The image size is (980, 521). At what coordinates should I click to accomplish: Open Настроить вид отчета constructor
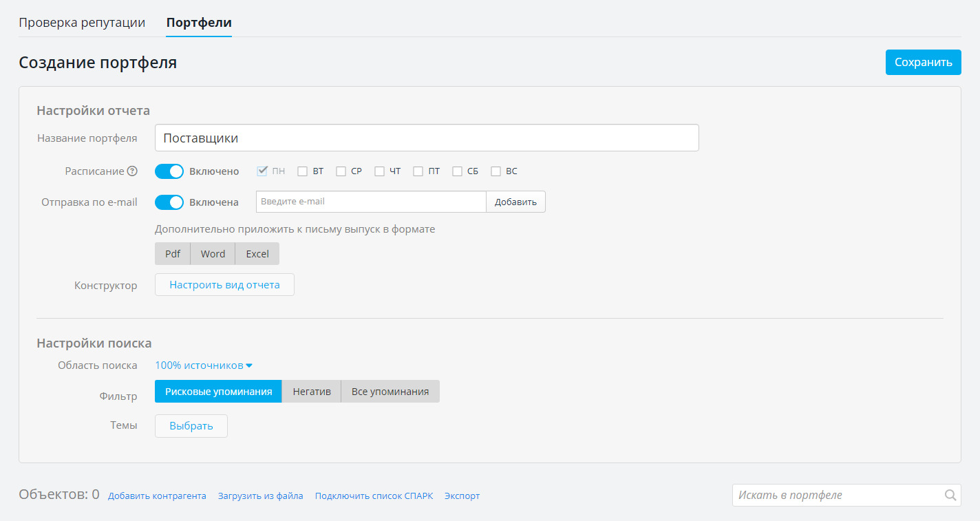click(224, 285)
